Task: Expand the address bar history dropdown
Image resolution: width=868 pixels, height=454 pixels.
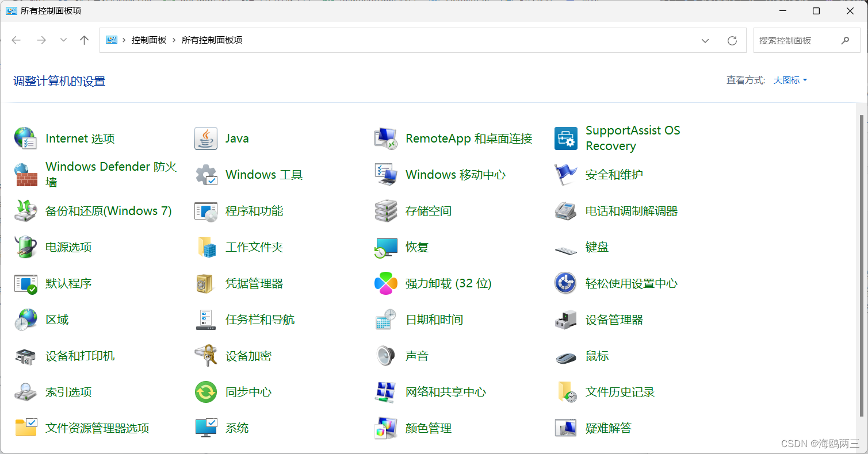Action: tap(705, 40)
